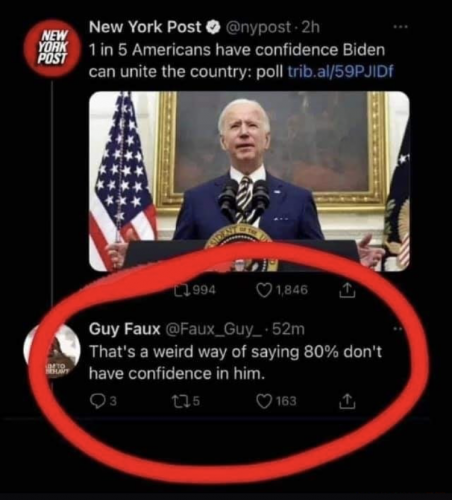The height and width of the screenshot is (500, 452).
Task: Click the 52m timestamp on Guy Faux's reply
Action: [289, 329]
